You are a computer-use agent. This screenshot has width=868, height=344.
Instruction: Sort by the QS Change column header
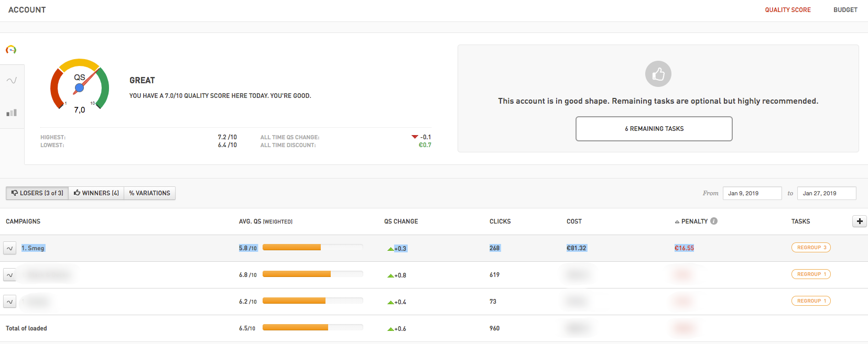(401, 221)
